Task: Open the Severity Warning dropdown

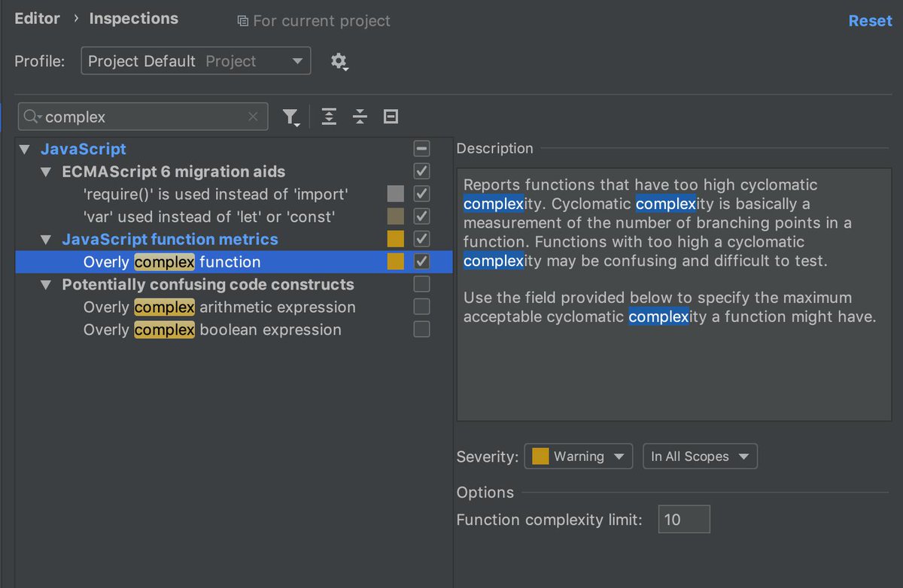Action: coord(578,456)
